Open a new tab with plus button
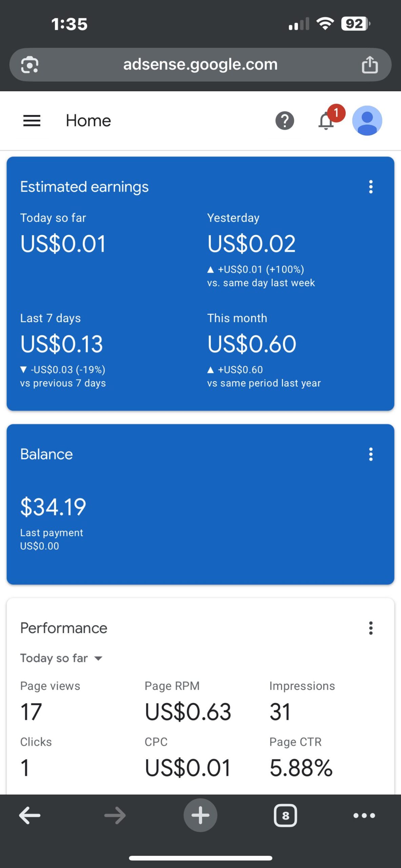The height and width of the screenshot is (868, 401). tap(200, 815)
